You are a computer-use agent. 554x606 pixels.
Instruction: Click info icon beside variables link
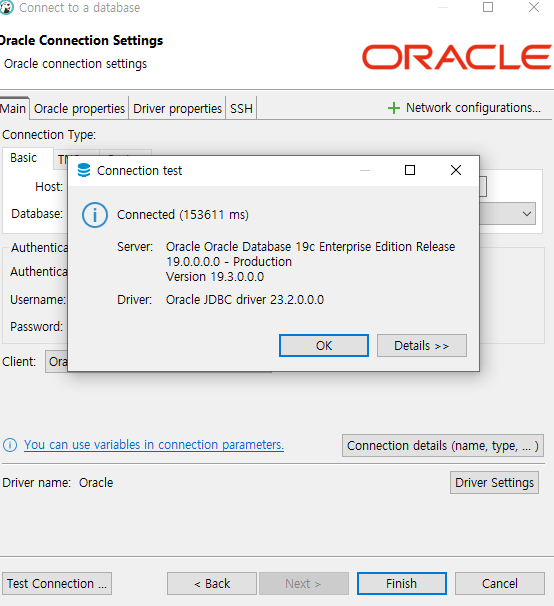[10, 445]
